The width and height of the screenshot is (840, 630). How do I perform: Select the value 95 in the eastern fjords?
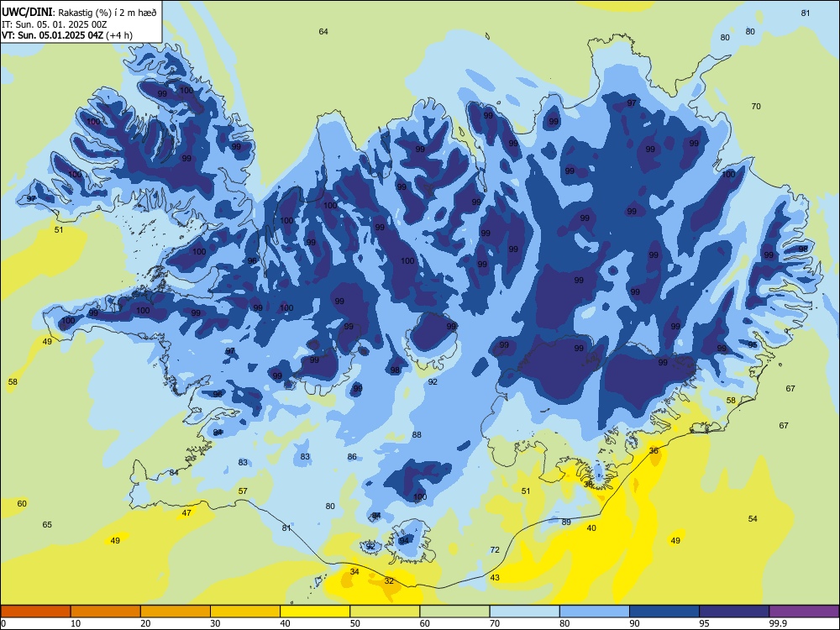point(753,345)
